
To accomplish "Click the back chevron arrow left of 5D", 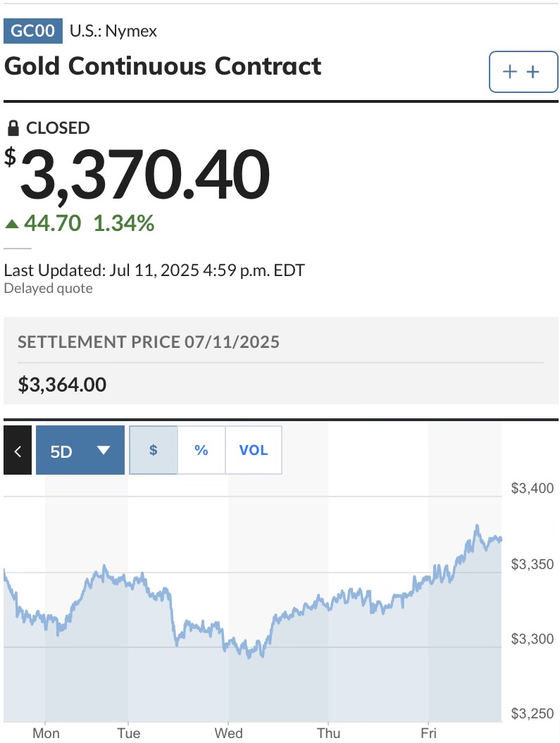I will click(x=18, y=450).
